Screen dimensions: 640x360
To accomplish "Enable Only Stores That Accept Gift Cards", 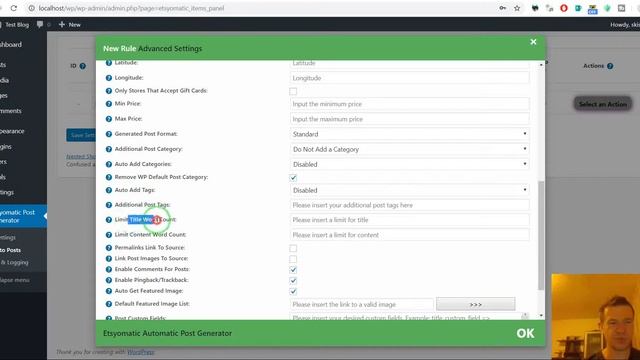I will pyautogui.click(x=293, y=91).
